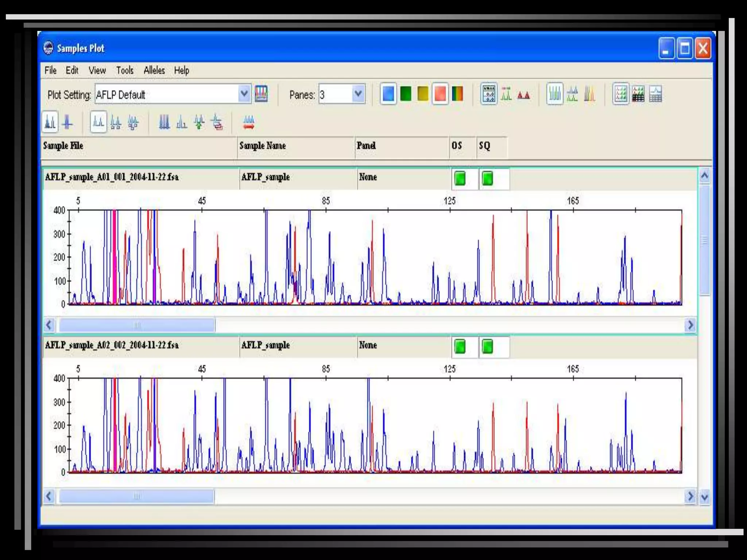Click the red twin peaks icon
This screenshot has height=560, width=747.
[523, 95]
